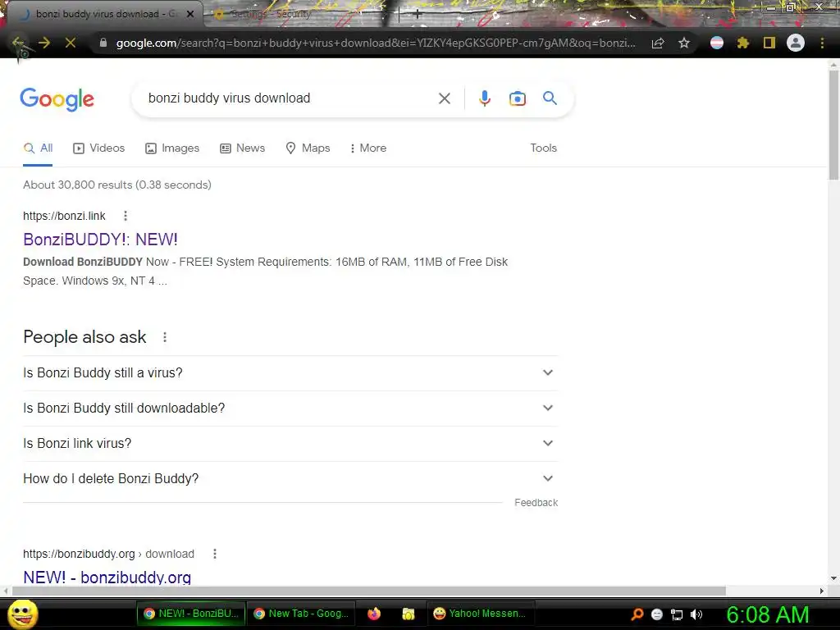The width and height of the screenshot is (840, 630).
Task: Open the More search filters dropdown
Action: pyautogui.click(x=368, y=148)
